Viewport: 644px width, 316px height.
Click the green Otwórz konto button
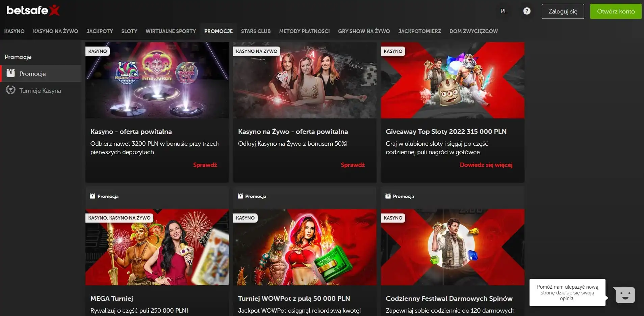coord(616,11)
